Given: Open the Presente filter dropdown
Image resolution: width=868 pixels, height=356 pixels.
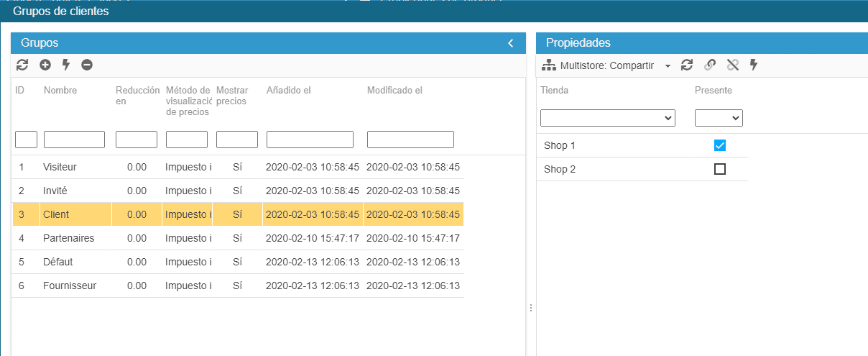Looking at the screenshot, I should pyautogui.click(x=719, y=118).
